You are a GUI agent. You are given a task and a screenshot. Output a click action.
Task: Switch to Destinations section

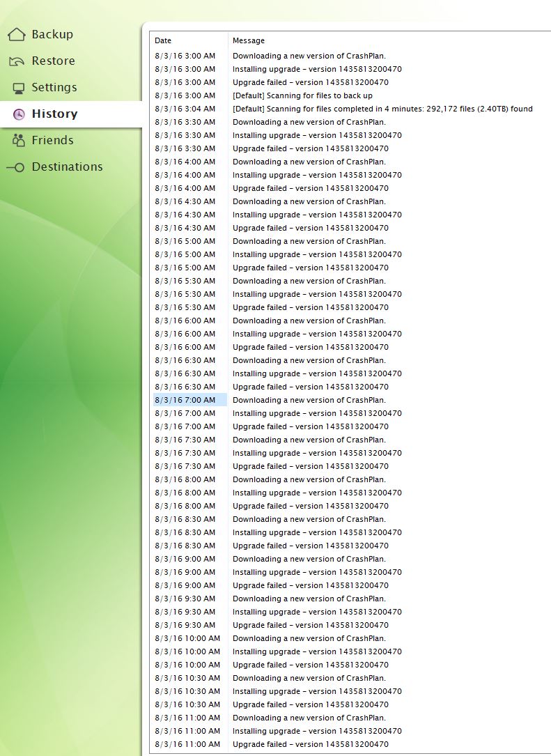coord(68,167)
